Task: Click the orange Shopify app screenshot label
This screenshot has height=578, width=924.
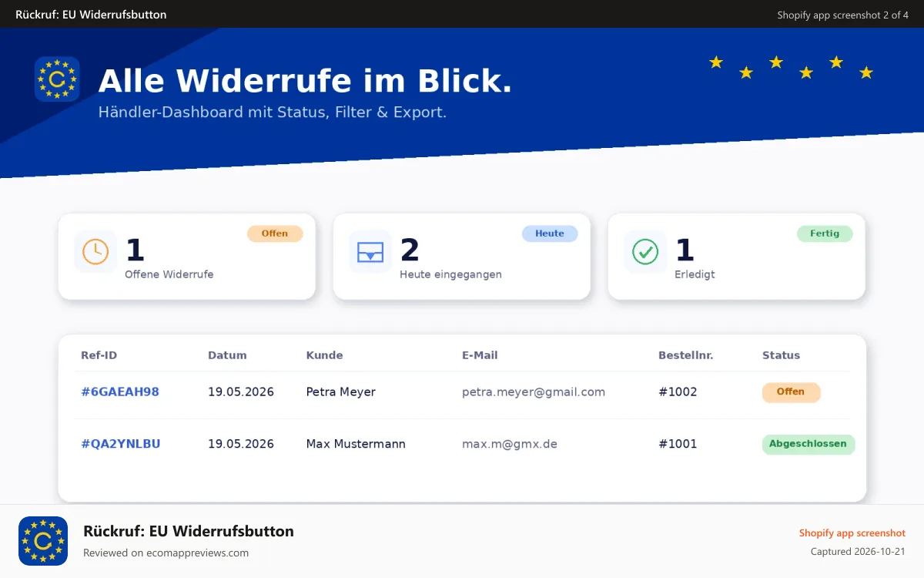Action: [x=852, y=533]
